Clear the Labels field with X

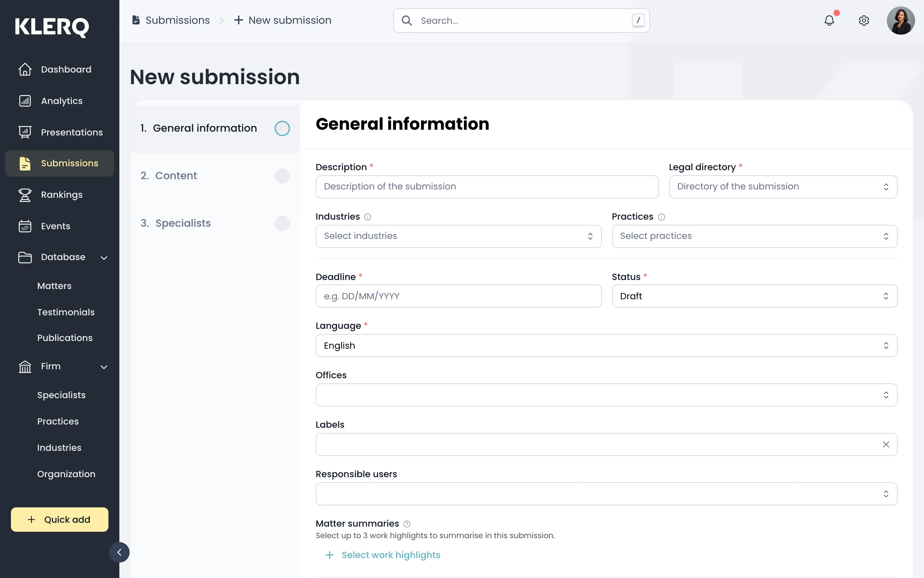coord(886,444)
